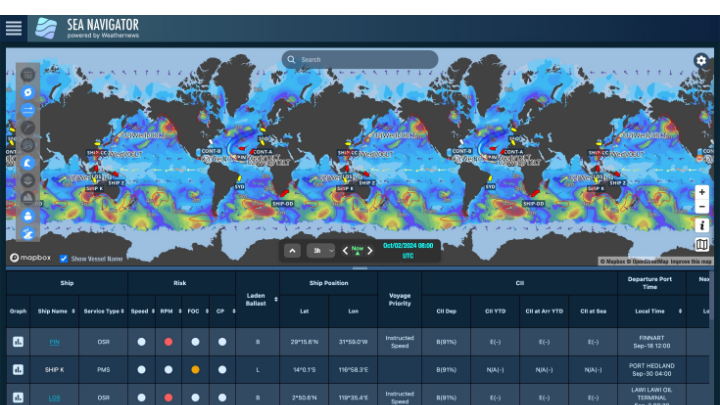This screenshot has height=405, width=720.
Task: Open the map info icon
Action: click(702, 225)
